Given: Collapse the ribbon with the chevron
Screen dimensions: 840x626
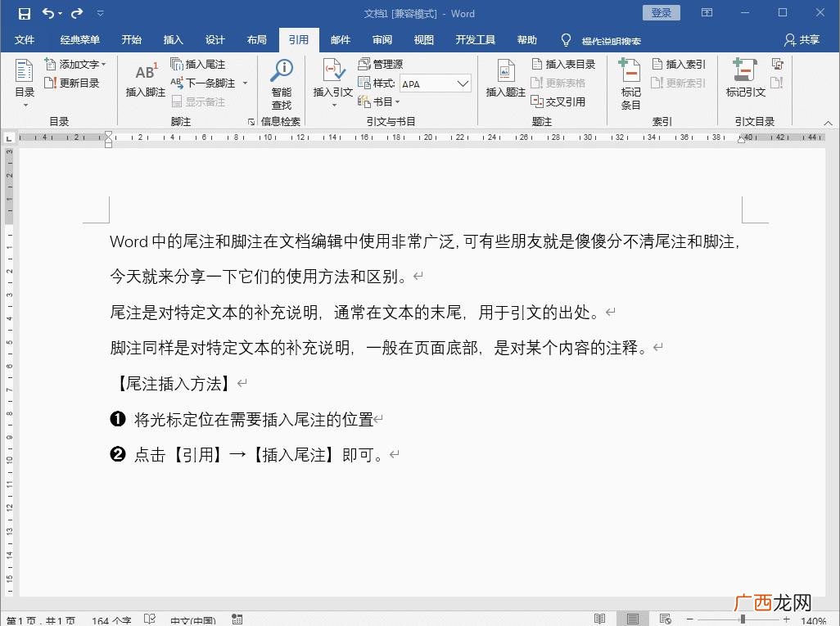Looking at the screenshot, I should (828, 124).
